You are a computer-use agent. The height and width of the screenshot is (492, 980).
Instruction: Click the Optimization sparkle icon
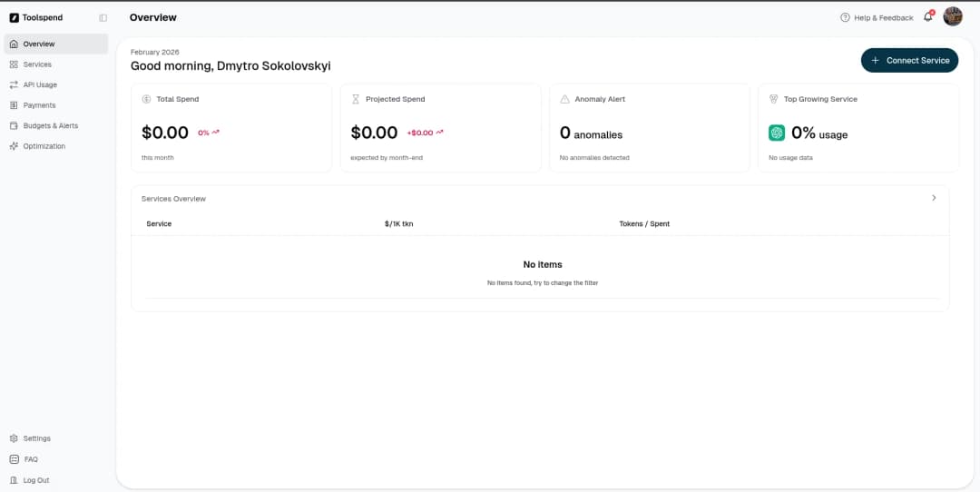pyautogui.click(x=14, y=146)
